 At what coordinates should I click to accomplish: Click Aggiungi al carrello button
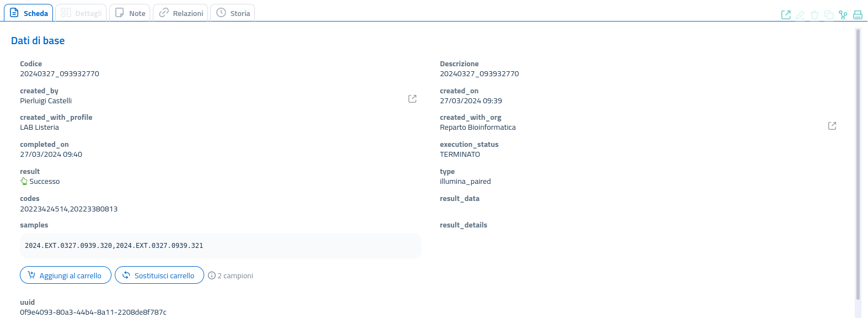(x=65, y=276)
